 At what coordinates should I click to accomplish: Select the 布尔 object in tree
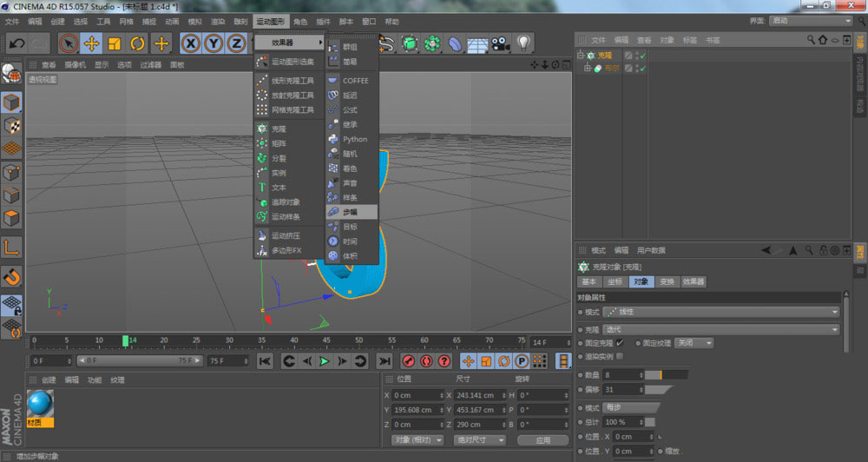tap(611, 68)
